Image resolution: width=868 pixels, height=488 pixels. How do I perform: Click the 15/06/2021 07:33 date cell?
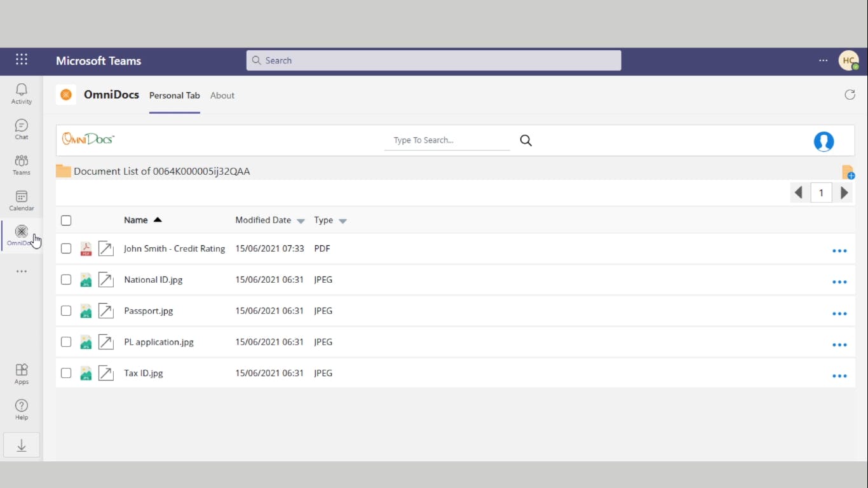coord(270,248)
